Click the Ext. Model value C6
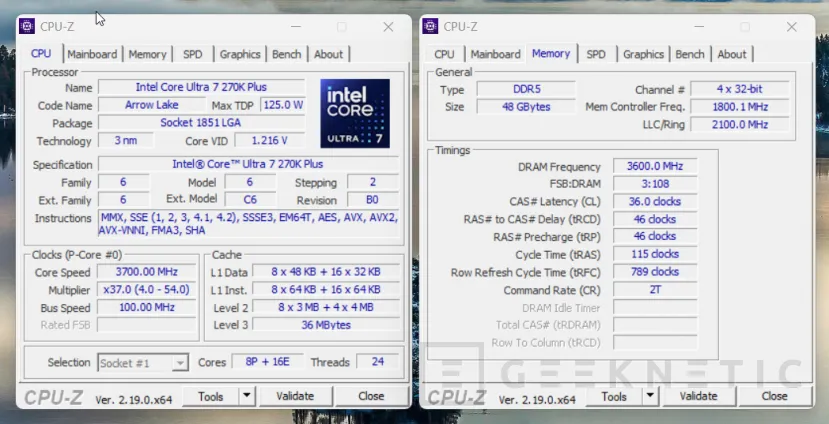829x424 pixels. click(250, 199)
